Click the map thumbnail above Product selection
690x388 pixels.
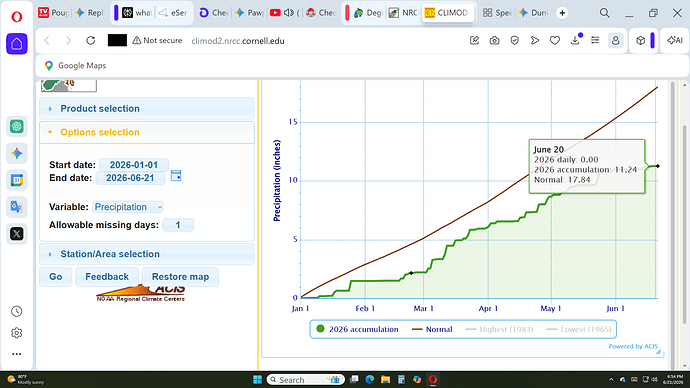69,85
